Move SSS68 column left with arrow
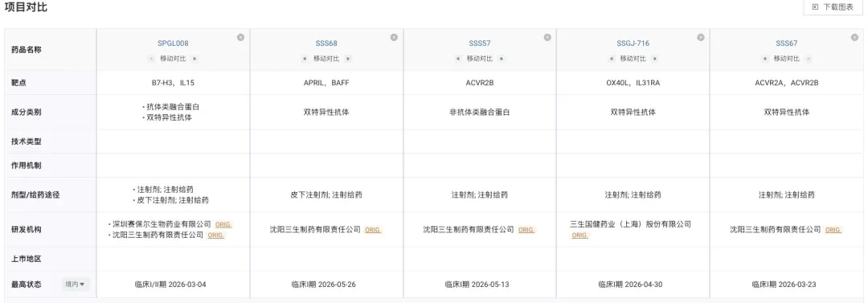Image resolution: width=868 pixels, height=303 pixels. click(305, 58)
